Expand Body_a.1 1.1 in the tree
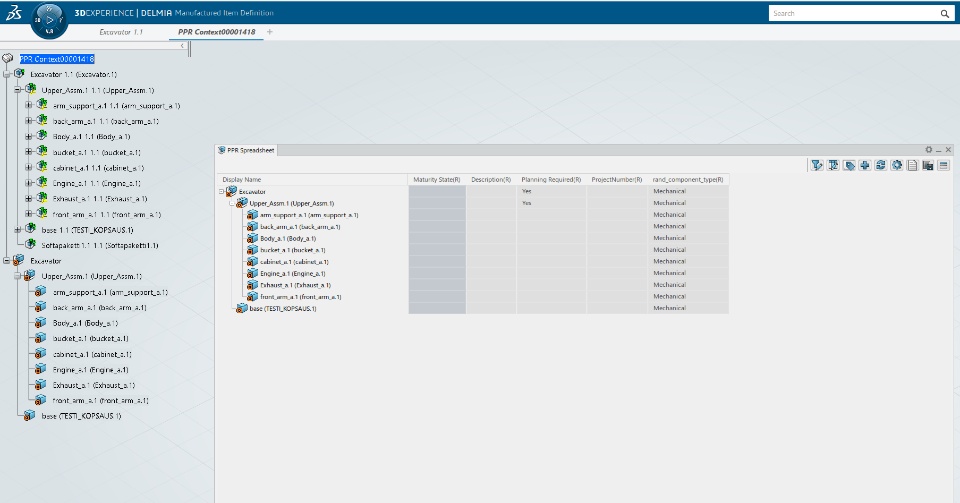Screen dimensions: 960x503 (28, 136)
